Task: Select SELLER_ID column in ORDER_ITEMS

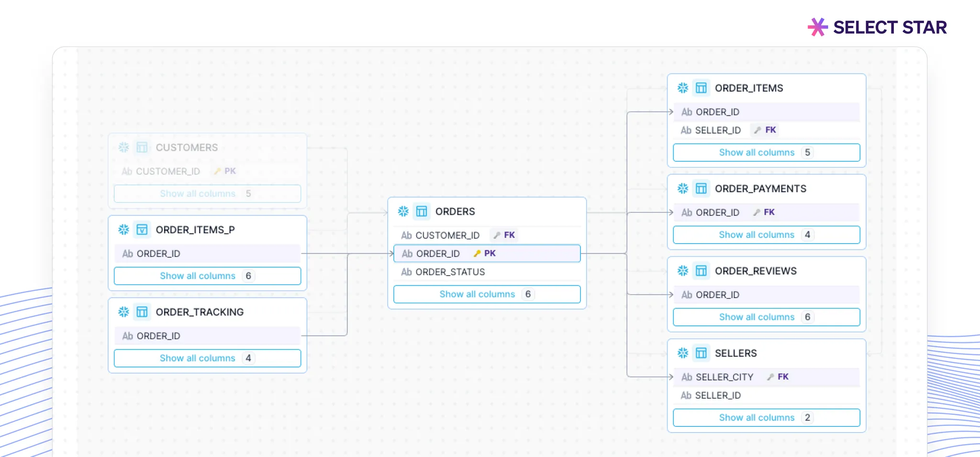Action: [717, 130]
